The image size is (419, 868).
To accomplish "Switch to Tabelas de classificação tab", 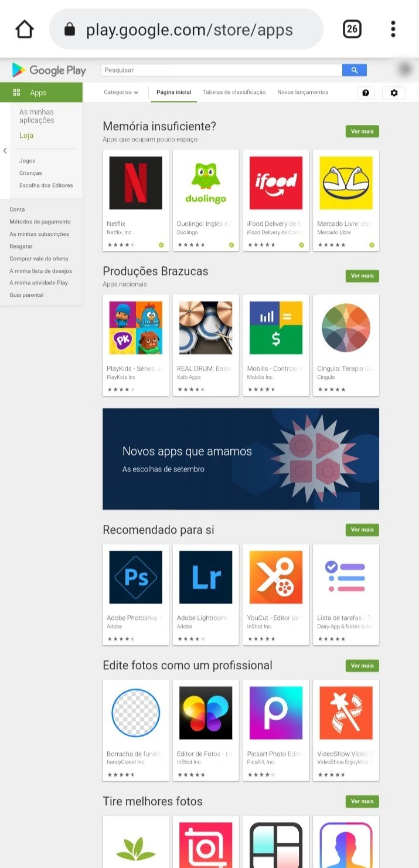I will 234,92.
